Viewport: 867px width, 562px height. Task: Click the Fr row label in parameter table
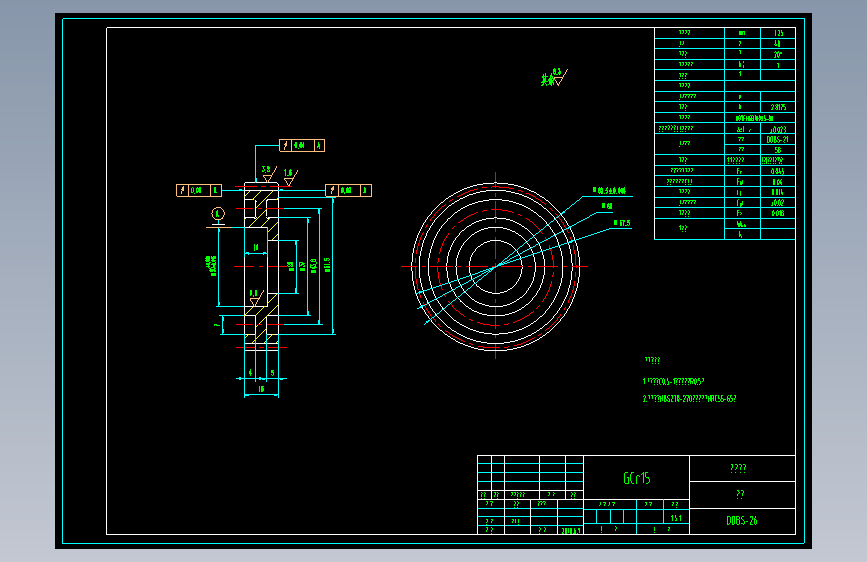point(739,171)
